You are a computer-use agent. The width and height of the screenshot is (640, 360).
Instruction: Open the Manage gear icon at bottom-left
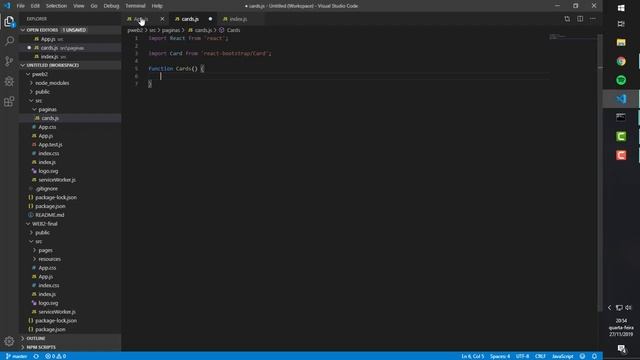9,341
